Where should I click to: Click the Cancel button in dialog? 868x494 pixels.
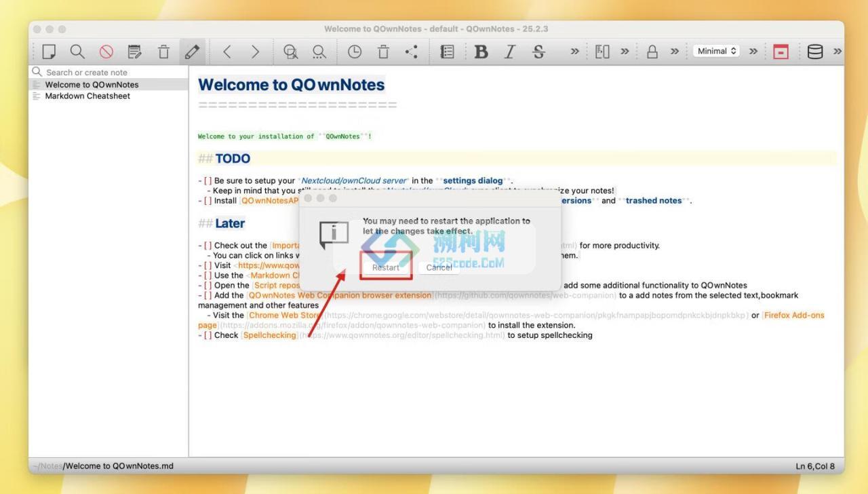pyautogui.click(x=439, y=267)
